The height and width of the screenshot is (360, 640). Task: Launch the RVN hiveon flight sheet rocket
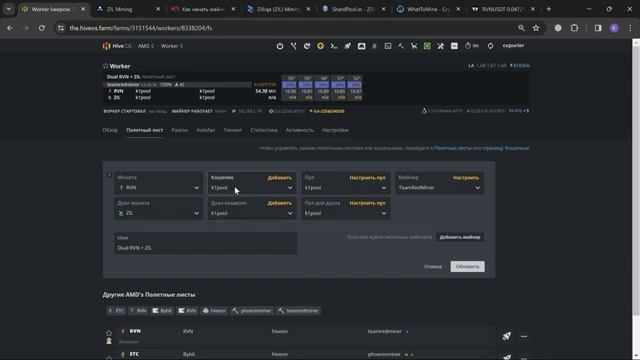[x=507, y=336]
